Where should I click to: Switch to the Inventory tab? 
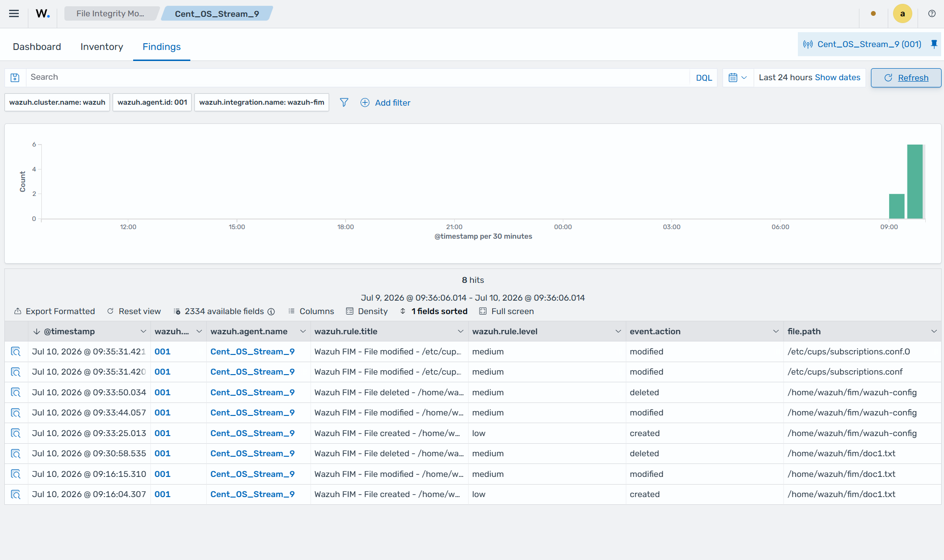102,47
